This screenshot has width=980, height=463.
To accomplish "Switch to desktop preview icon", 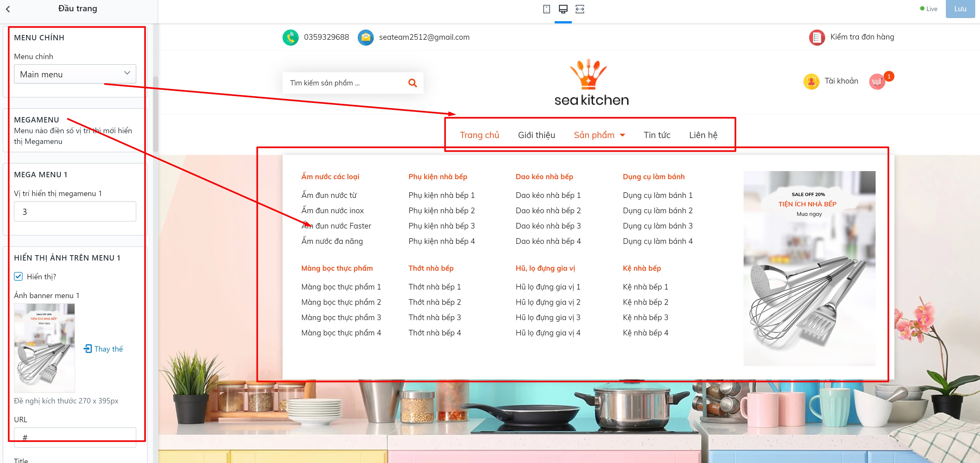I will point(563,9).
